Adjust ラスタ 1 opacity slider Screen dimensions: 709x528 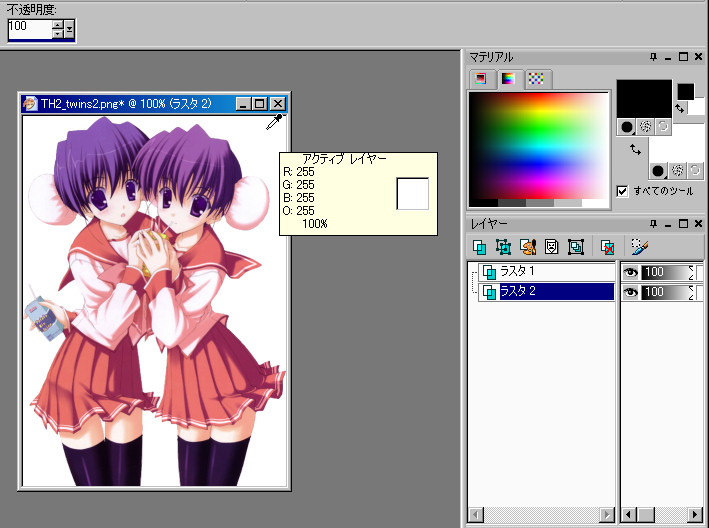point(667,272)
